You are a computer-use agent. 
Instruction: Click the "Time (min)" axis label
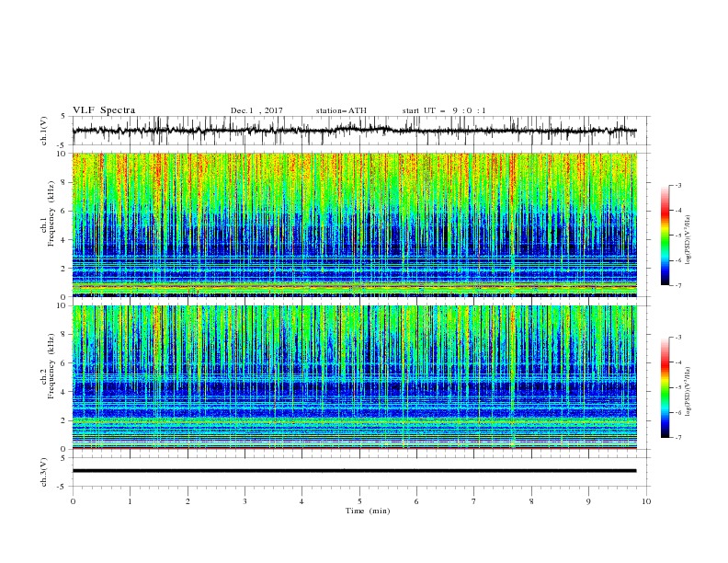(x=368, y=511)
